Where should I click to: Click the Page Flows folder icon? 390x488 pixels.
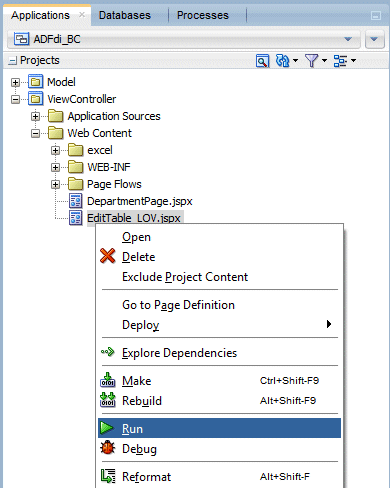[x=76, y=184]
